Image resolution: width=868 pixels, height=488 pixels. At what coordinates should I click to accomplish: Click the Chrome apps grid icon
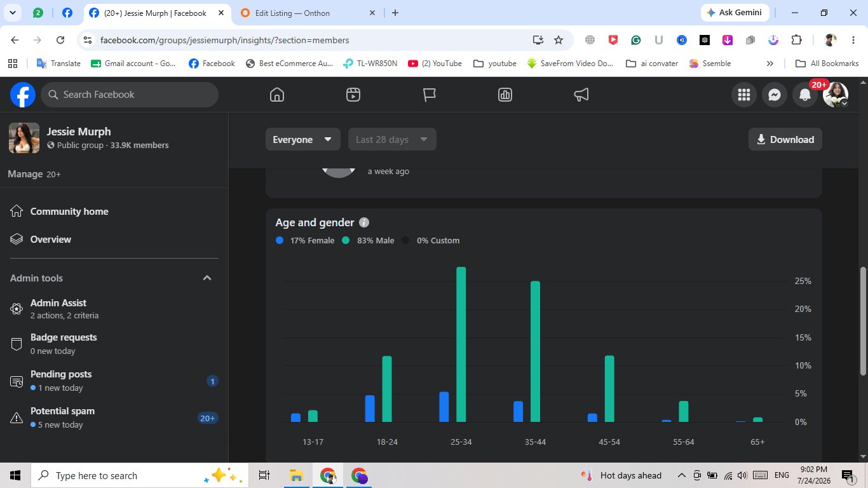[12, 64]
